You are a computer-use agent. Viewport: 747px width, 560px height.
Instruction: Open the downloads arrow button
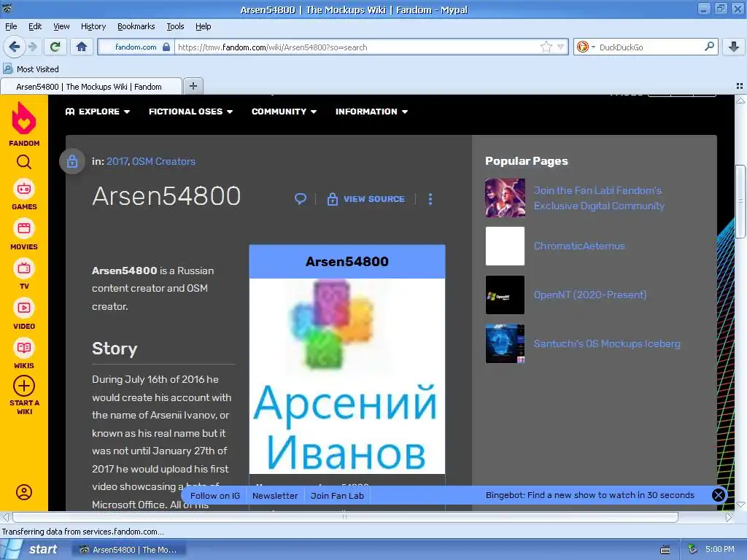coord(734,47)
